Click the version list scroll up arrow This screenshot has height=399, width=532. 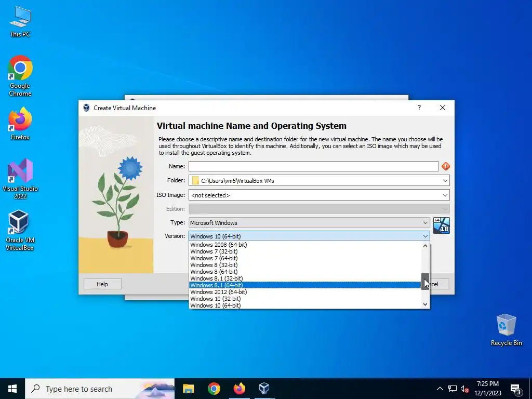425,246
